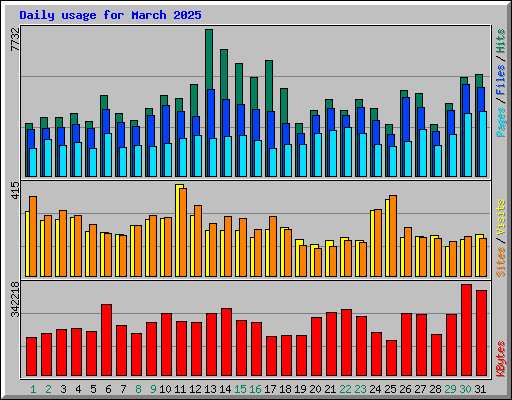Image resolution: width=512 pixels, height=400 pixels.
Task: Click day 23 on the x-axis
Action: click(x=360, y=389)
